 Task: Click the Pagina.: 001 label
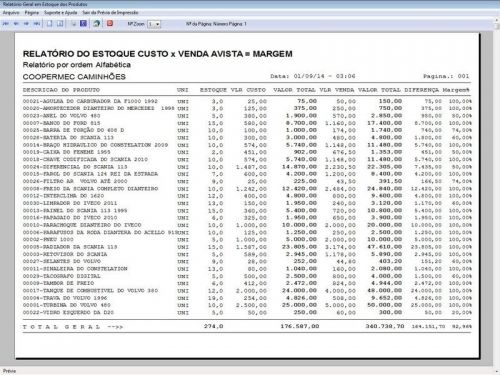coord(446,76)
